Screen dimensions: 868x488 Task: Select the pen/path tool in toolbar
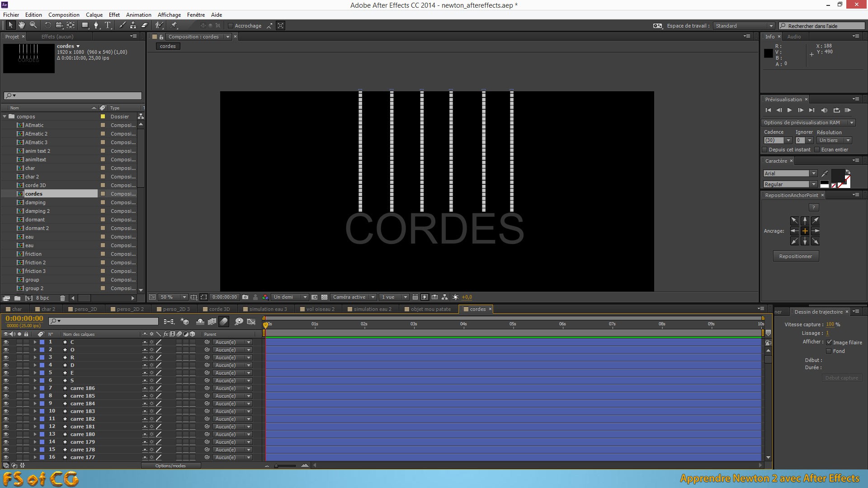[97, 25]
